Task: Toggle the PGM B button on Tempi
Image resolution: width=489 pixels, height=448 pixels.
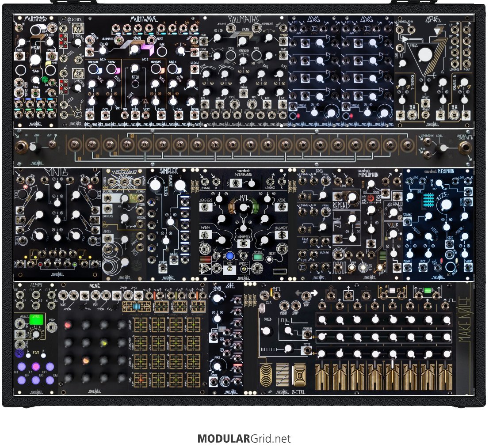Action: point(43,356)
